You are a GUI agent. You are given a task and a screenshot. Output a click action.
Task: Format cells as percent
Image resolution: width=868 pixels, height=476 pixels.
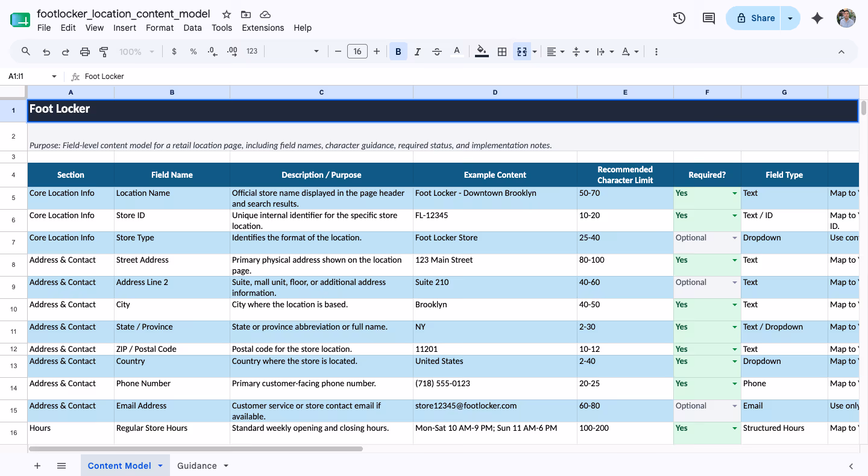click(193, 52)
